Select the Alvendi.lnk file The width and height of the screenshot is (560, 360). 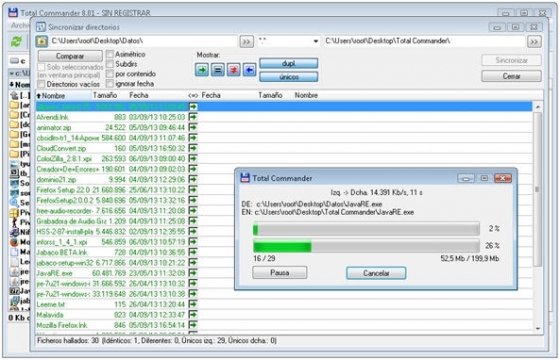click(52, 117)
